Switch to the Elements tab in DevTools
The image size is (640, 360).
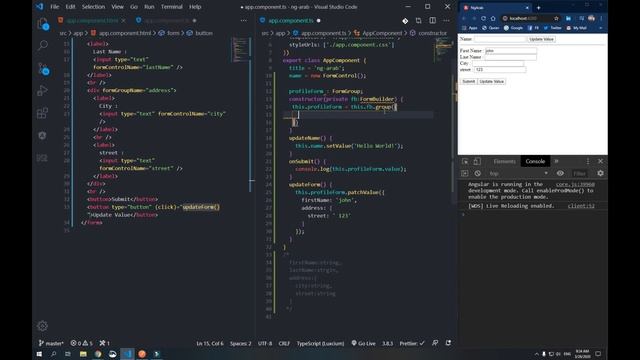pos(504,162)
